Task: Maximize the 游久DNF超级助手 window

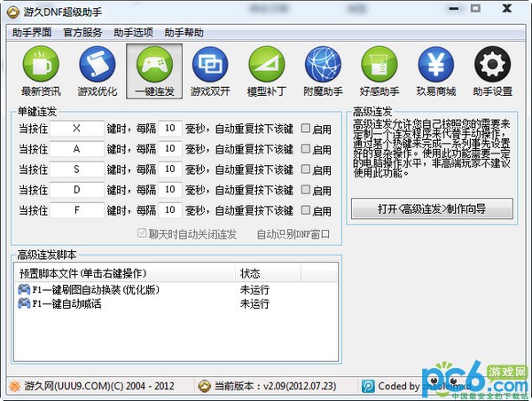Action: point(475,9)
